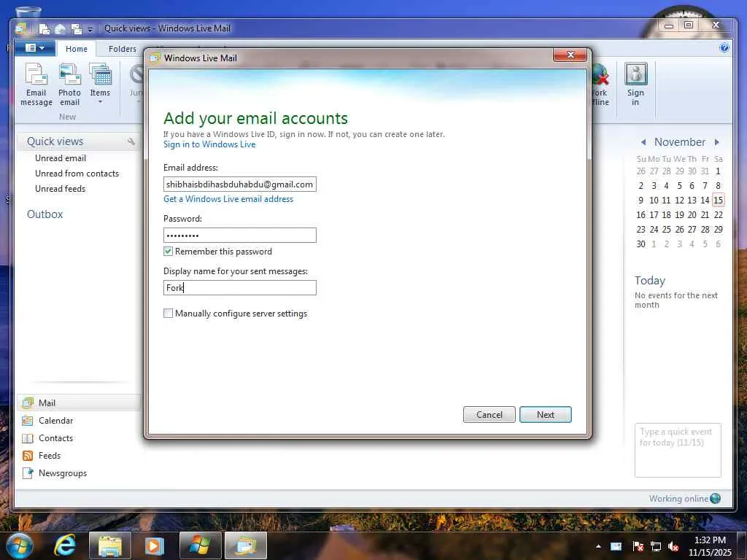This screenshot has height=560, width=747.
Task: Click the Email message icon in ribbon
Action: pyautogui.click(x=36, y=85)
